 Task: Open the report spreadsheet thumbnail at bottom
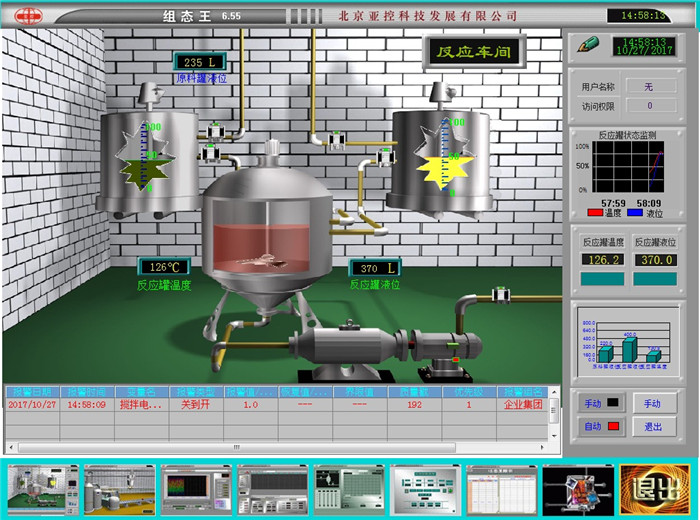click(502, 489)
